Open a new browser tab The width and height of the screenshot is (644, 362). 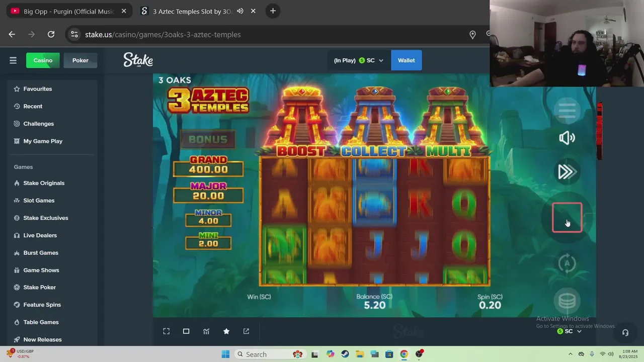pos(273,11)
